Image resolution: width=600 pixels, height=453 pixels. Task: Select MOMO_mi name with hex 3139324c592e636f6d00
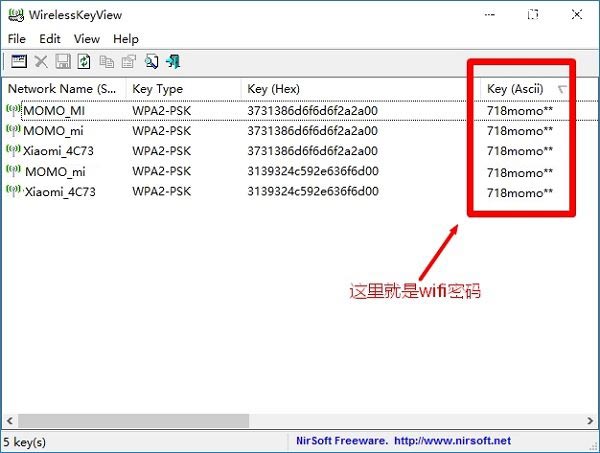tap(55, 171)
